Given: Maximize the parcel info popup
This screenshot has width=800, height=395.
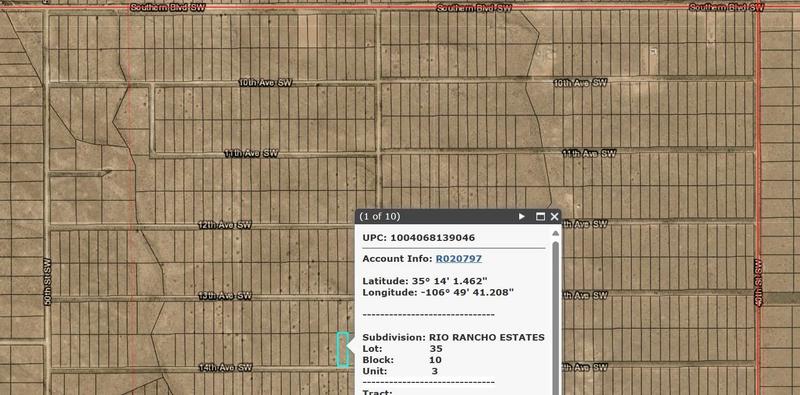Looking at the screenshot, I should [x=540, y=216].
